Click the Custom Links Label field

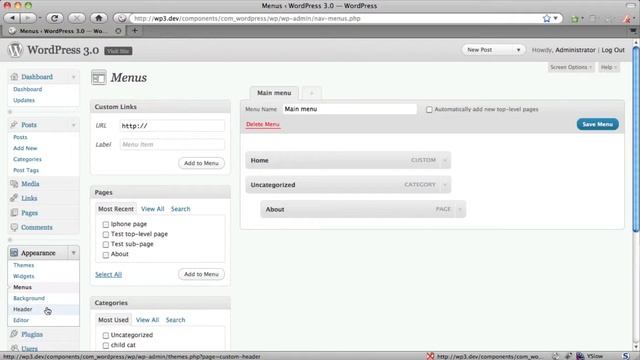point(172,144)
